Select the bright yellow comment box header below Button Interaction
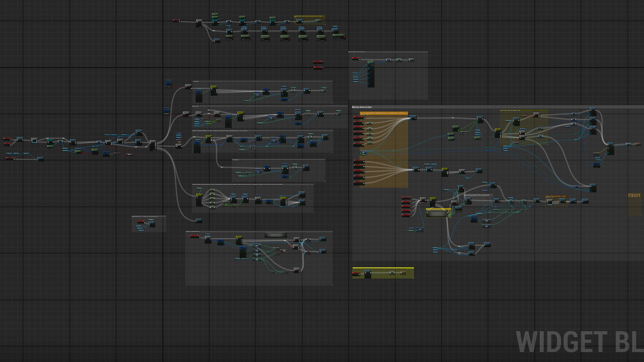 [383, 268]
